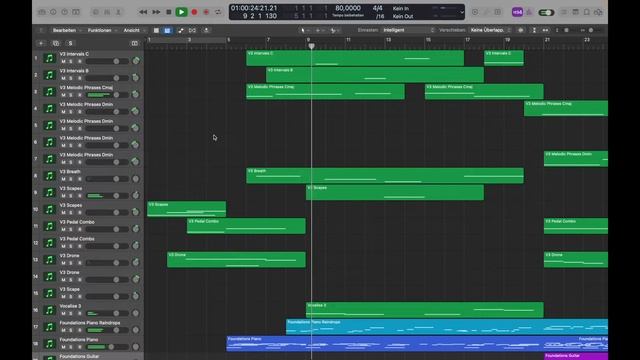Mute the V3 Breath track
The width and height of the screenshot is (640, 360).
[x=63, y=179]
